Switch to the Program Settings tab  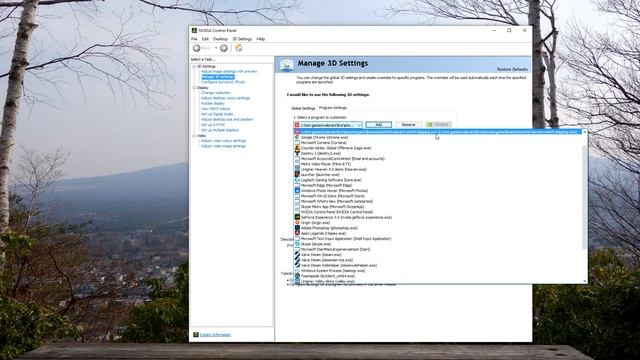[333, 108]
